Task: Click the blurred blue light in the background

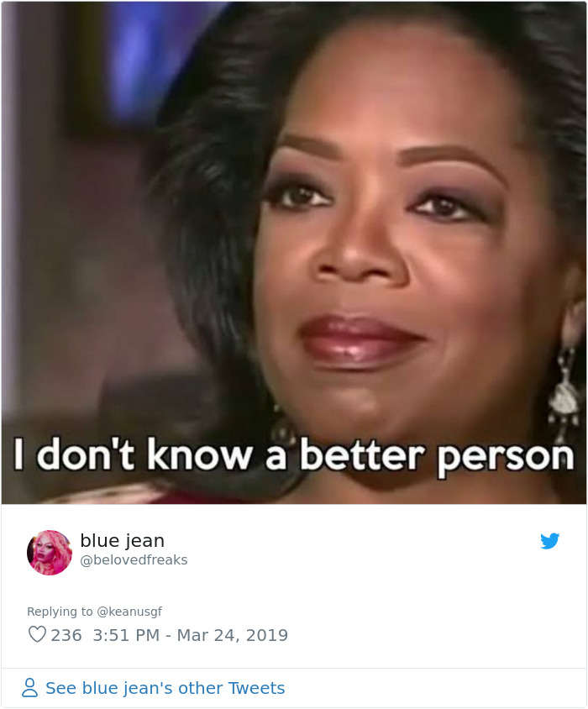Action: 138,59
